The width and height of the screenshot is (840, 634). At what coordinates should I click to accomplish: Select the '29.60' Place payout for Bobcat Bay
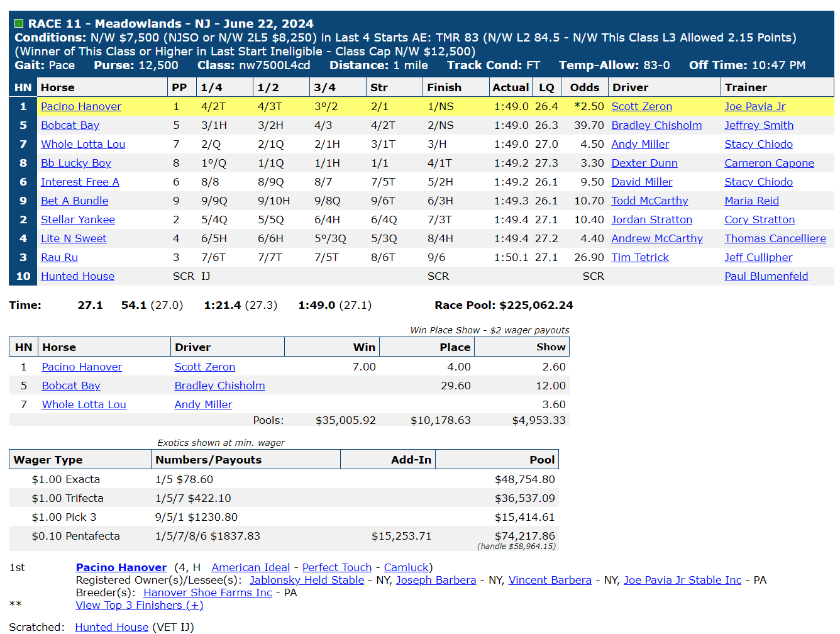point(455,386)
